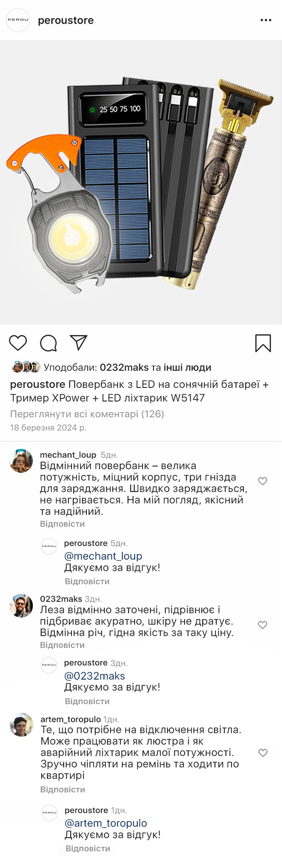Viewport: 282px width, 868px height.
Task: Like artem_toropulo's comment
Action: click(x=263, y=753)
